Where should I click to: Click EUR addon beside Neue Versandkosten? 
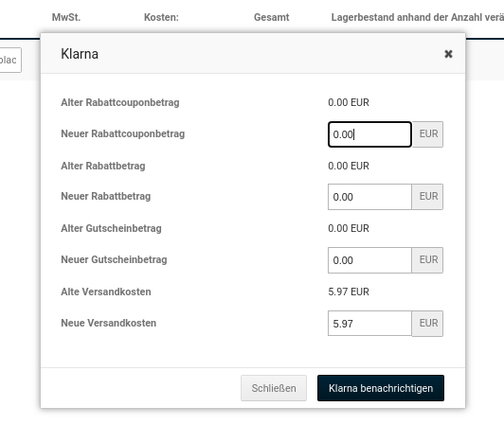click(x=428, y=324)
